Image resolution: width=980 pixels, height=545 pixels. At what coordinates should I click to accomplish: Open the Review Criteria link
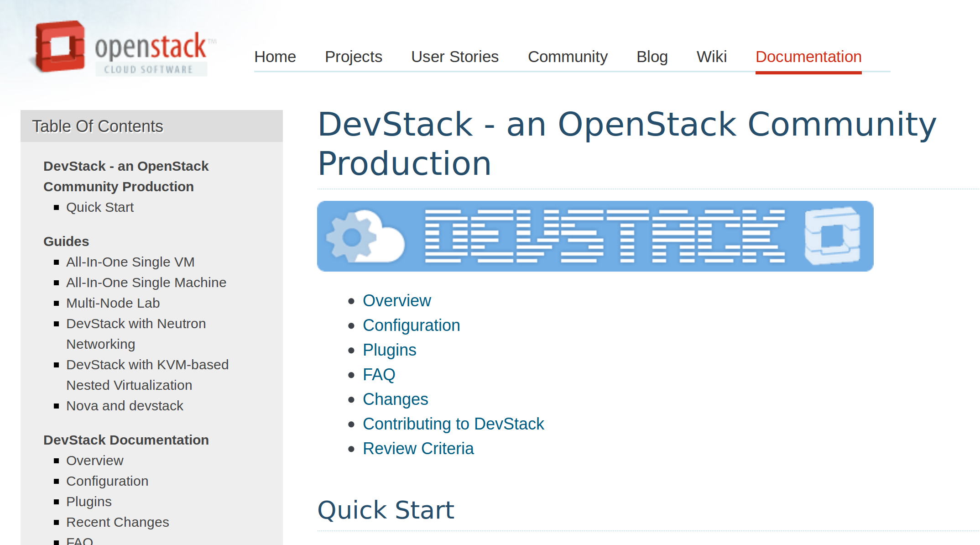pyautogui.click(x=418, y=449)
